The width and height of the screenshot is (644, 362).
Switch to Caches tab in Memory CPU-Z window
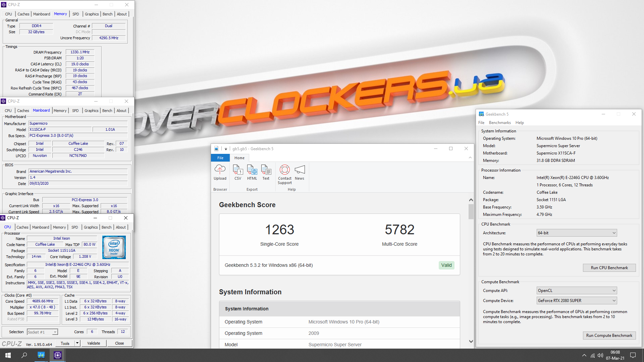point(23,14)
